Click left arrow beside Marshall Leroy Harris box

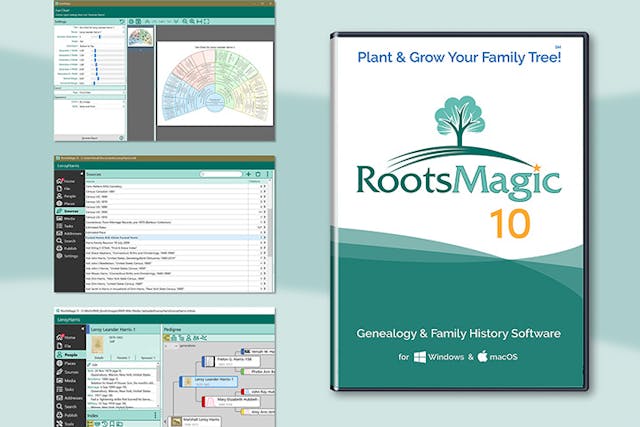click(x=167, y=421)
